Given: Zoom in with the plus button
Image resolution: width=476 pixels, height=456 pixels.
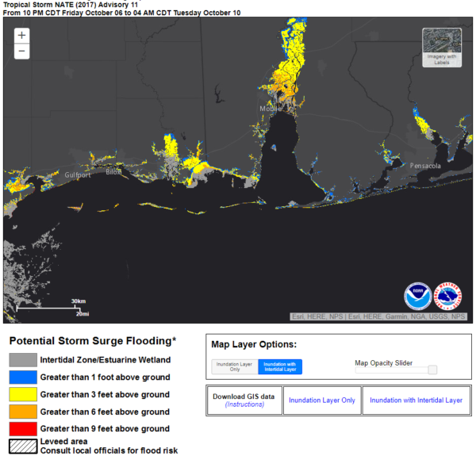Looking at the screenshot, I should pos(21,36).
